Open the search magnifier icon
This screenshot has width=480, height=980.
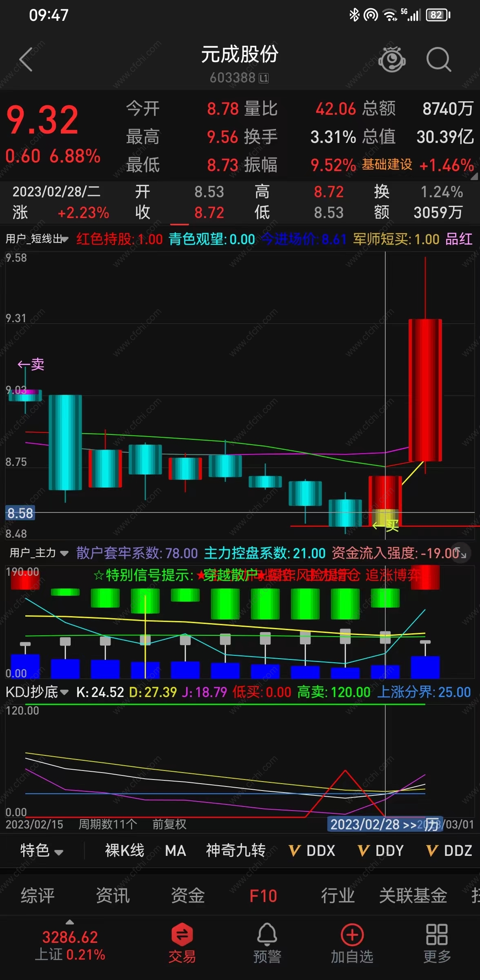click(439, 60)
